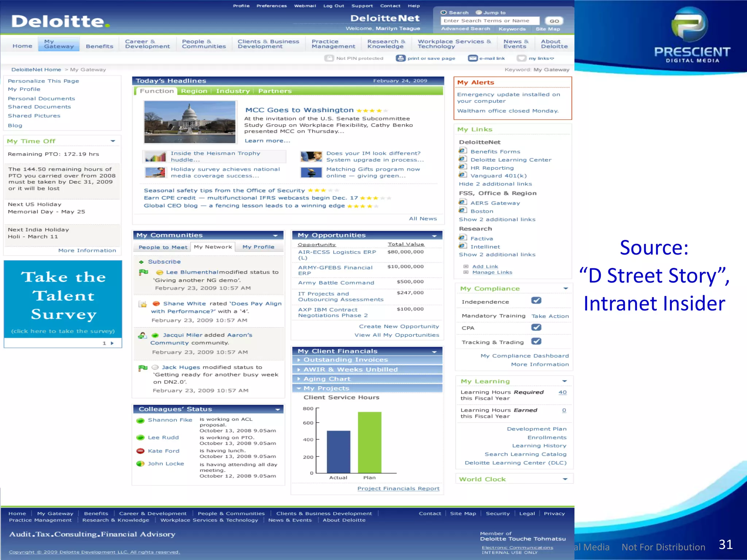Click the green Plan bar in chart
The height and width of the screenshot is (560, 747).
369,442
